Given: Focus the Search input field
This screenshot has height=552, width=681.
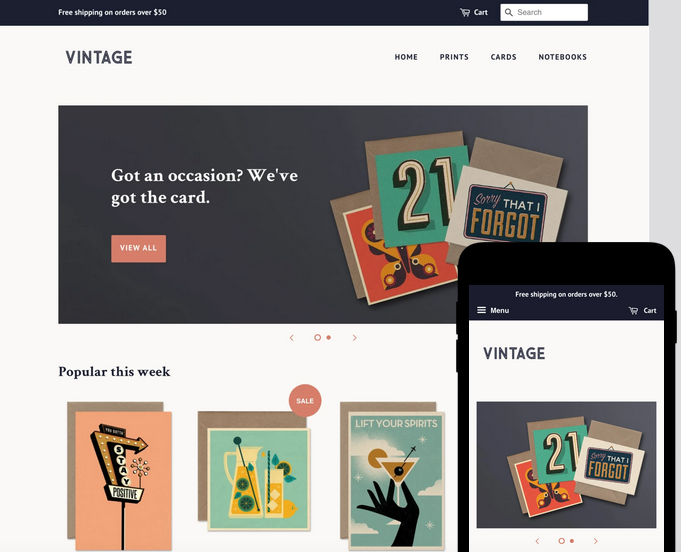Looking at the screenshot, I should click(x=544, y=13).
